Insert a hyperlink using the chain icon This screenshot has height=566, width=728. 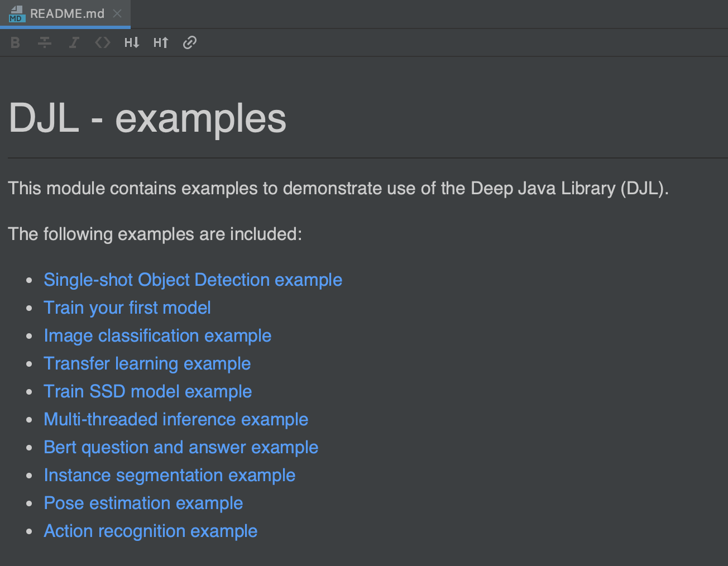tap(190, 42)
